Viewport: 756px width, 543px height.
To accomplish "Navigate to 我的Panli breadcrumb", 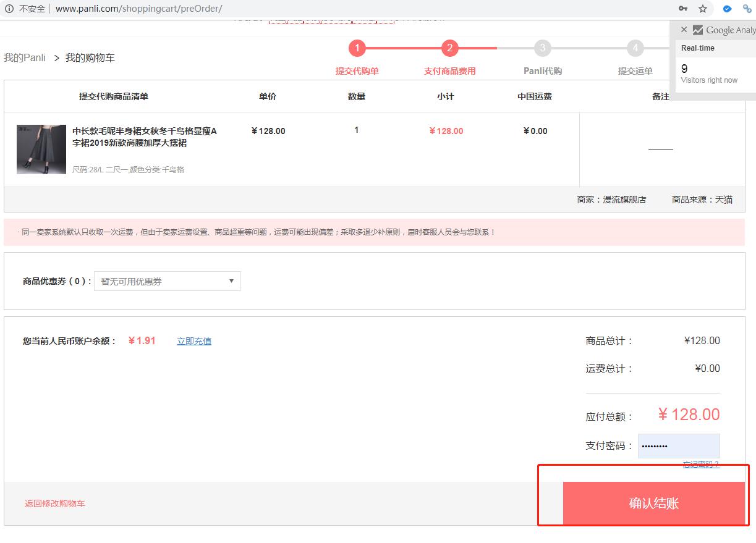I will pyautogui.click(x=24, y=57).
